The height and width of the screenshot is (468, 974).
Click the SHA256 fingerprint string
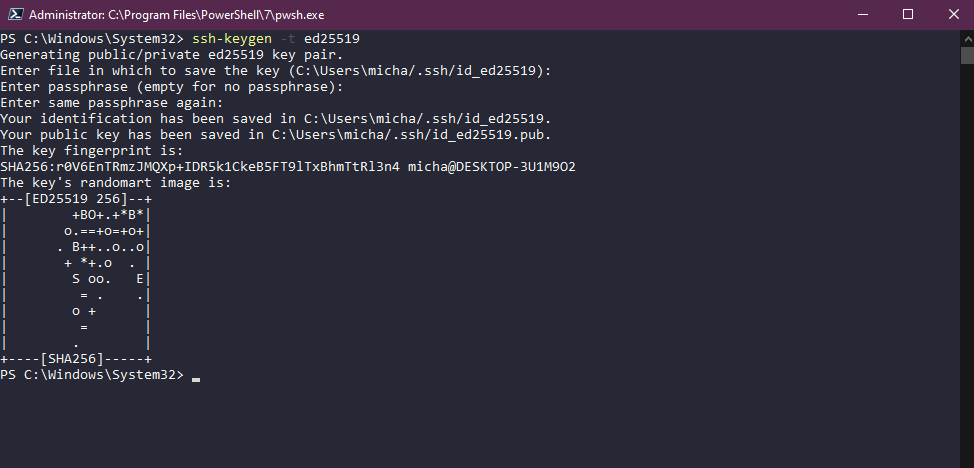[x=200, y=167]
